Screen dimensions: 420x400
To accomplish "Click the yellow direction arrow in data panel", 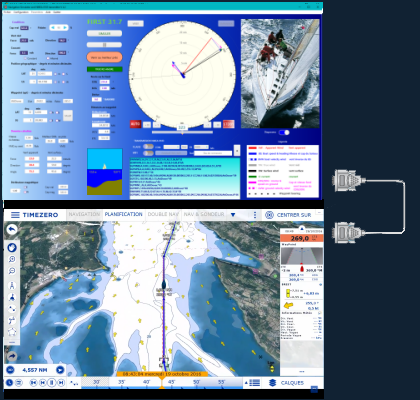I will 288,305.
